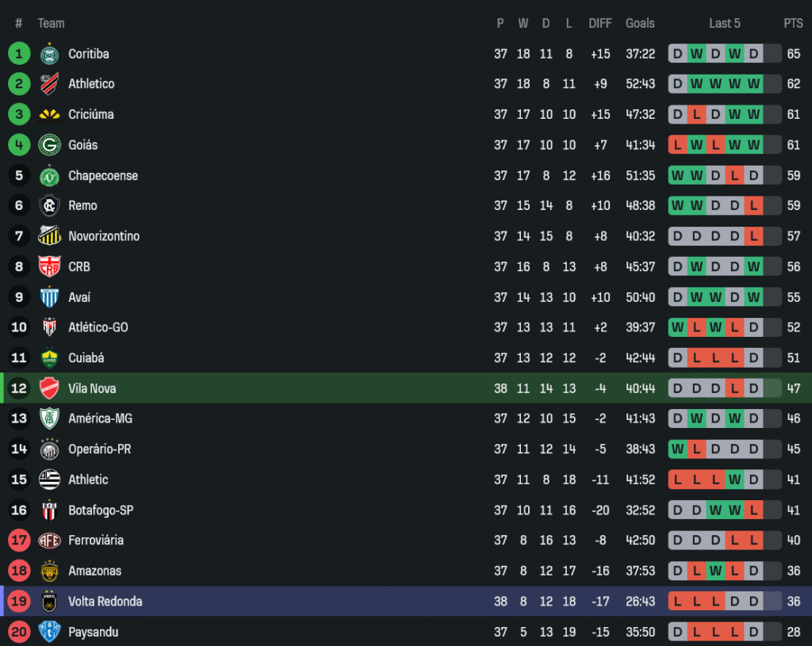The height and width of the screenshot is (646, 812).
Task: Click the Ferroviária team crest
Action: pyautogui.click(x=49, y=541)
